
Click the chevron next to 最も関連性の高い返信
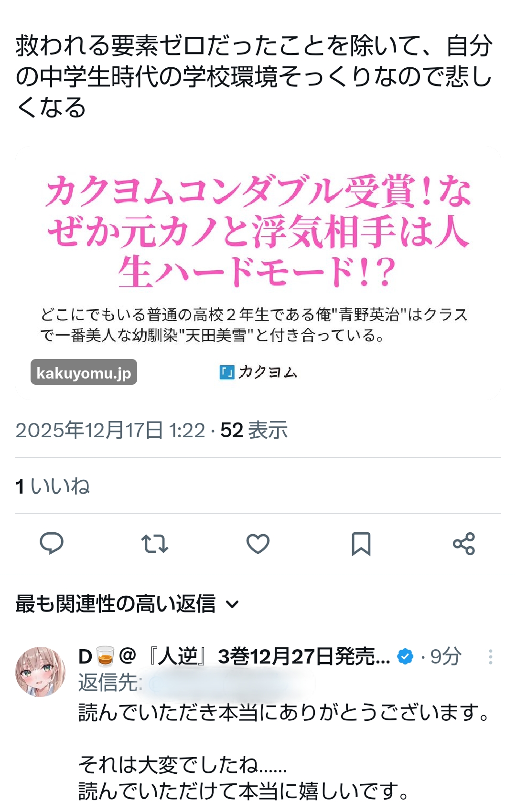click(232, 605)
